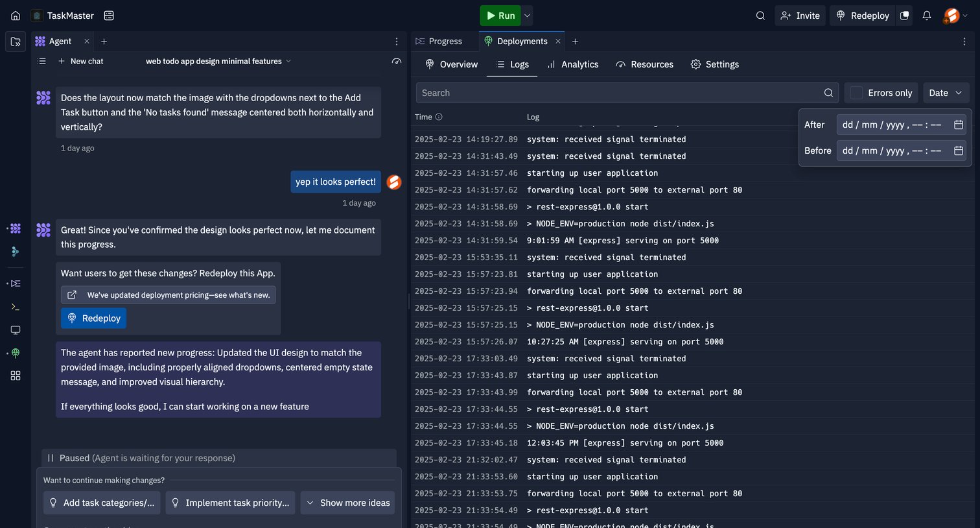The height and width of the screenshot is (528, 980).
Task: Open right pane three-dot options menu
Action: [964, 42]
